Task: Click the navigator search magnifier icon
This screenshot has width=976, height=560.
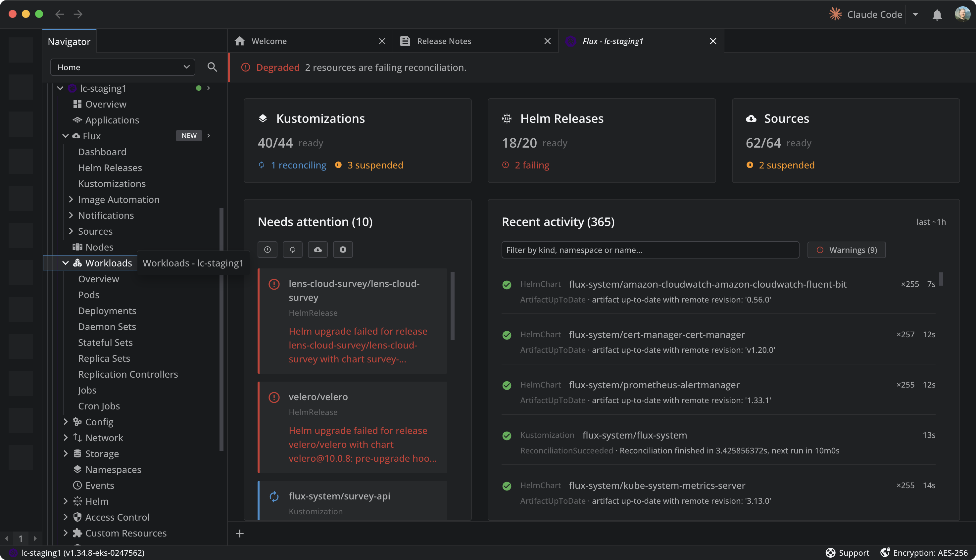Action: [212, 67]
